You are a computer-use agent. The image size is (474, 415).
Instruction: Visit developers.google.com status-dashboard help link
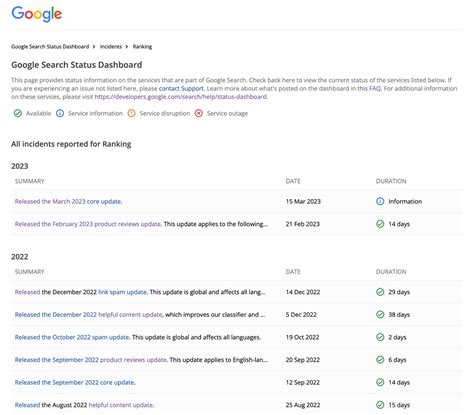coord(181,97)
